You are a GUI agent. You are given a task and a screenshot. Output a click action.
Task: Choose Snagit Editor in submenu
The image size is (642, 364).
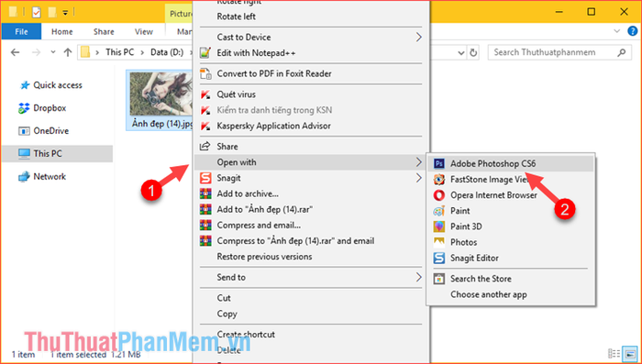[x=511, y=259]
